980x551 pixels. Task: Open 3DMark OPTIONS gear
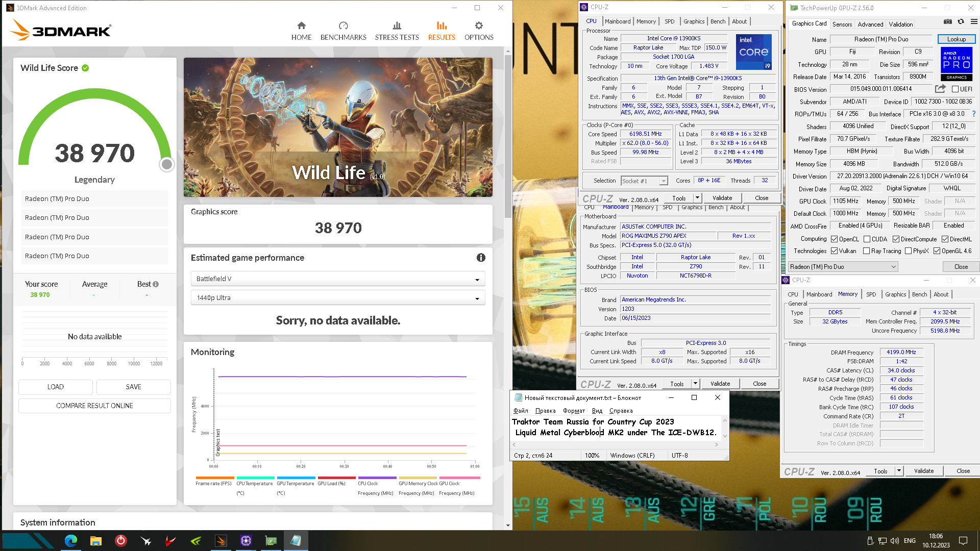point(479,31)
